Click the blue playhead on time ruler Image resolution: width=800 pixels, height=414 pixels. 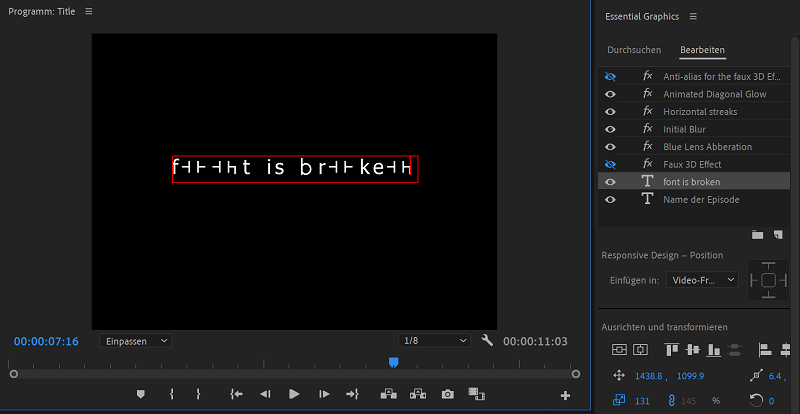[393, 362]
